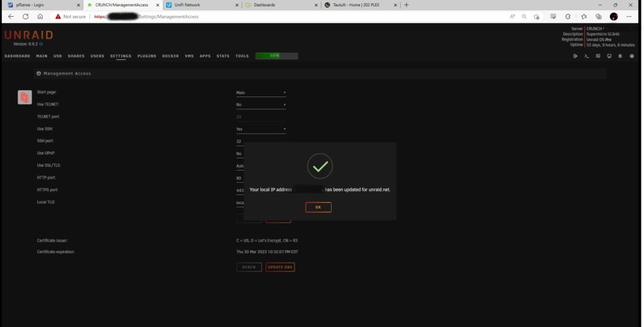The image size is (644, 327).
Task: Click the Not secure warning triangle
Action: pos(58,16)
